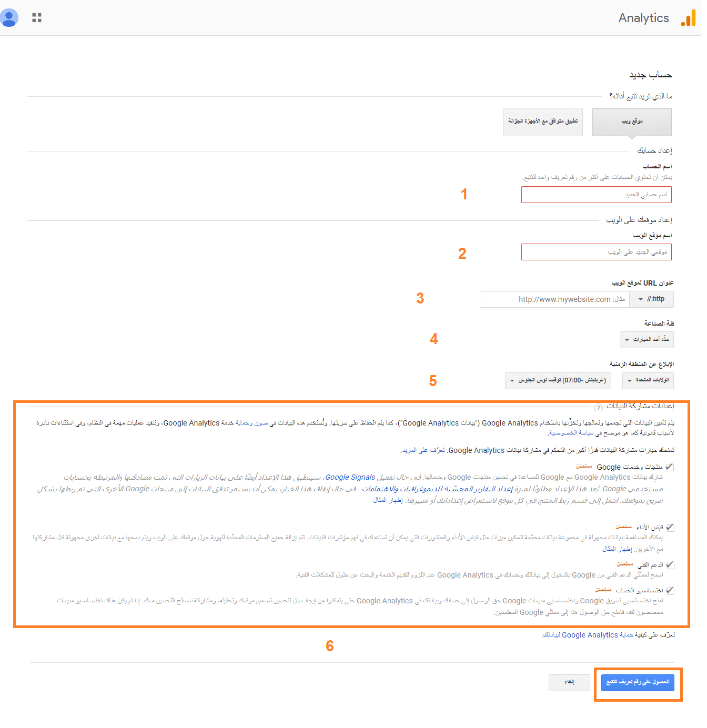Open the http:// protocol dropdown
Viewport: 707px width, 728px height.
click(x=652, y=299)
